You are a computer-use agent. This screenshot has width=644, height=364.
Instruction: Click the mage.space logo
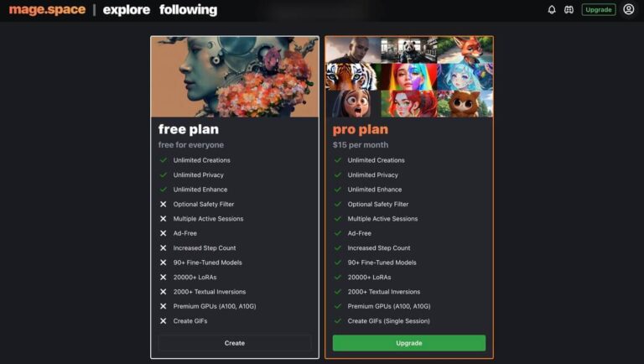47,9
